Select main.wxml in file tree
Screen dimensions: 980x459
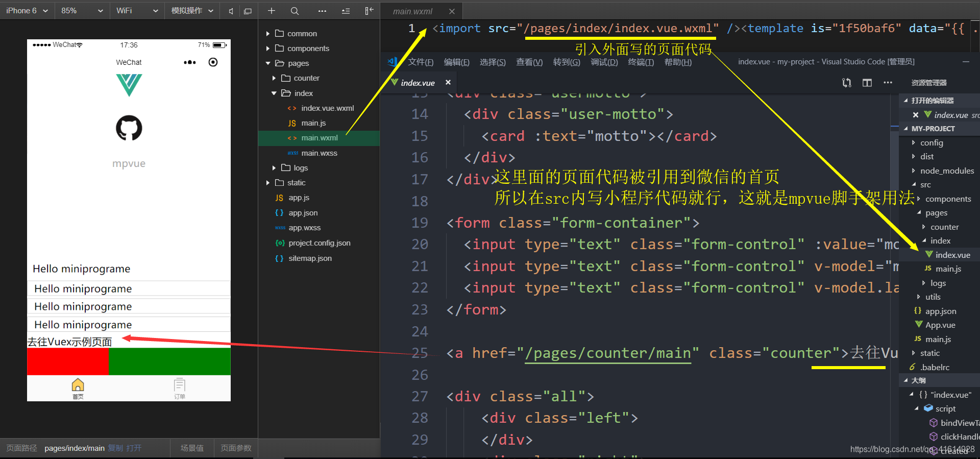pos(318,138)
